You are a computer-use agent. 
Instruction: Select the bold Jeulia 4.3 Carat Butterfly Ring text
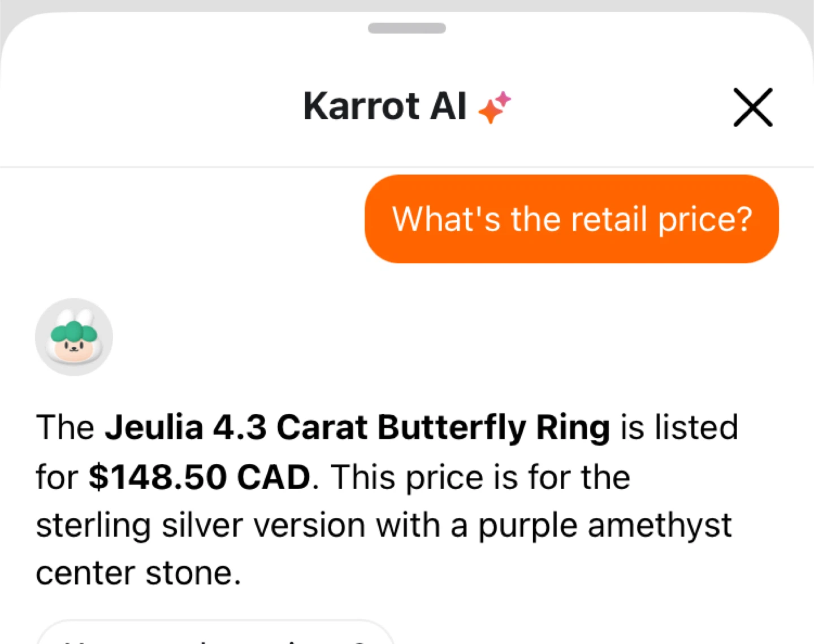(x=357, y=427)
